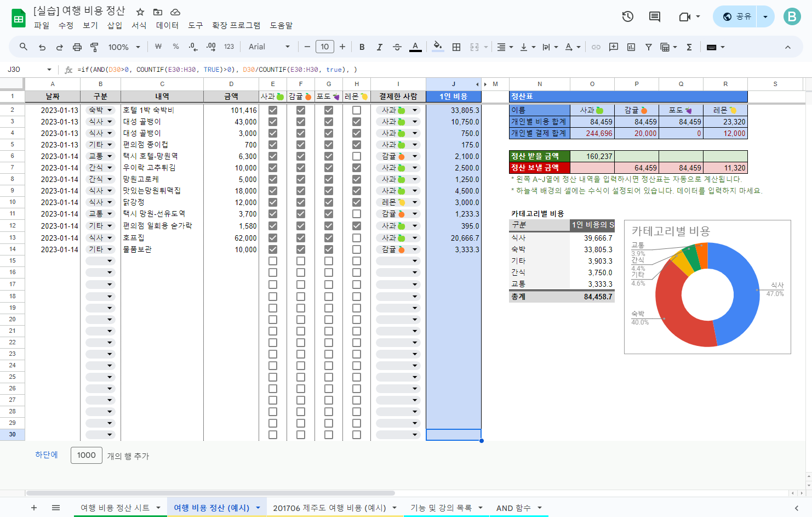Open the comments panel icon
The height and width of the screenshot is (517, 812).
655,16
